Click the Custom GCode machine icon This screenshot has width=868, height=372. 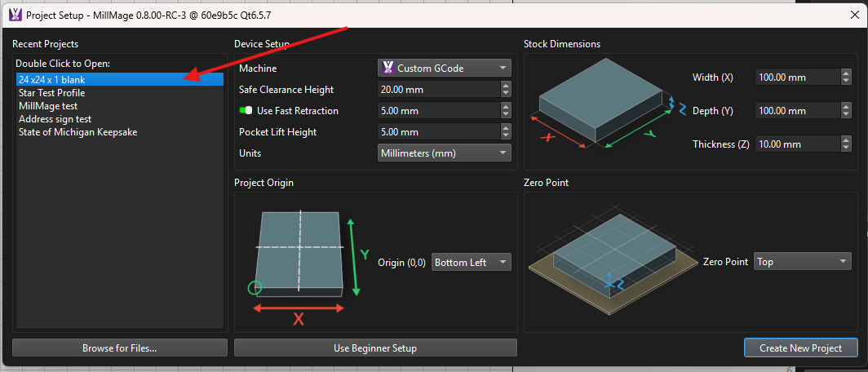point(388,69)
